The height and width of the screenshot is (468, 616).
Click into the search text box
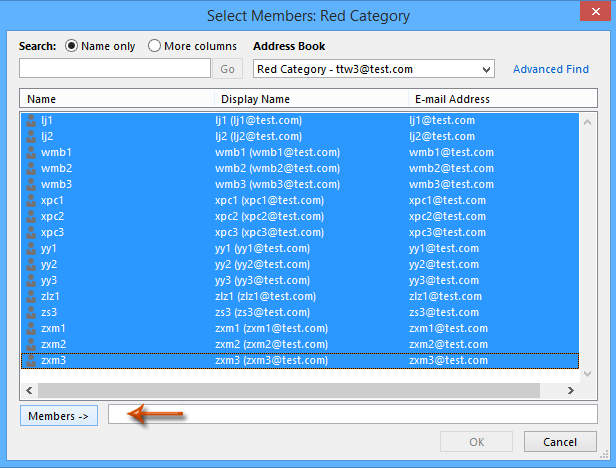[115, 68]
